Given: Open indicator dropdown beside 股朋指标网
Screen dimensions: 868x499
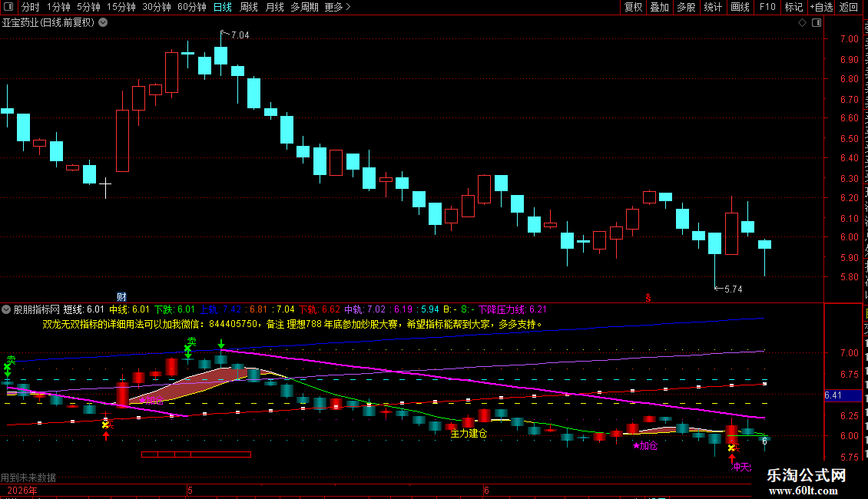Looking at the screenshot, I should [6, 309].
